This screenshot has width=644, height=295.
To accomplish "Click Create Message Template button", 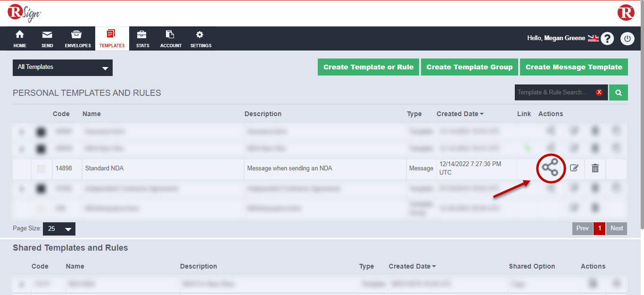I will tap(574, 67).
